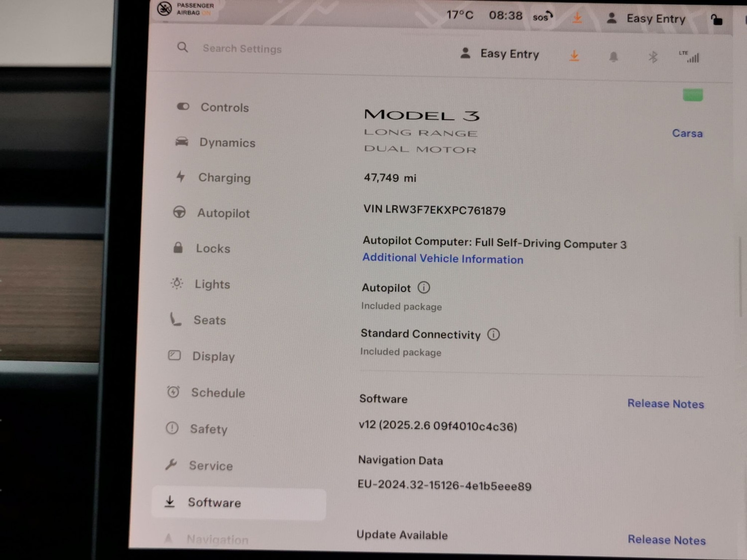
Task: Click the Locks padlock icon
Action: [178, 247]
